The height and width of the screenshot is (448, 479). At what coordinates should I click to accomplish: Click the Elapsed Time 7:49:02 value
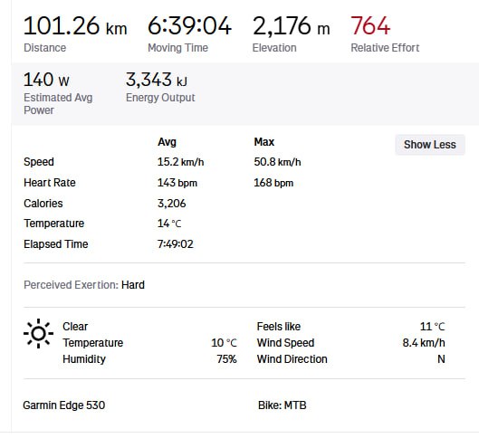[176, 244]
